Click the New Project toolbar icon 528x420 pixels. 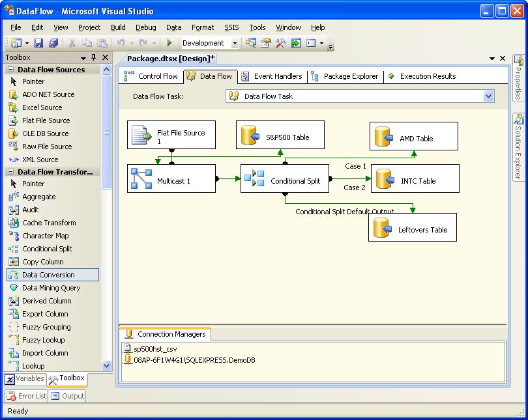[16, 43]
